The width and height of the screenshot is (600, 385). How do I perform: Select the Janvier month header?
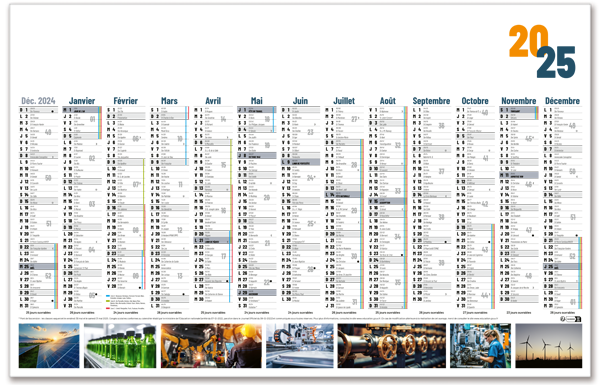tap(82, 101)
